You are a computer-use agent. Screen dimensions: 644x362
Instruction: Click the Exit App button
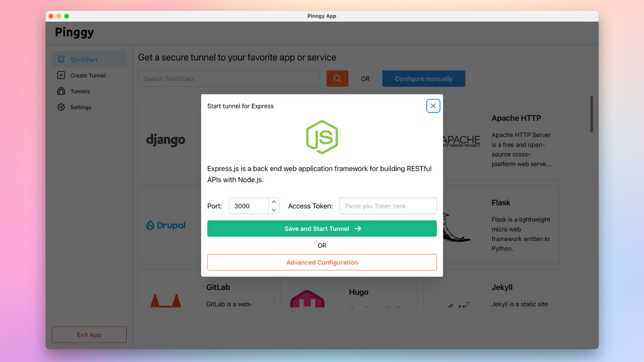pyautogui.click(x=89, y=335)
